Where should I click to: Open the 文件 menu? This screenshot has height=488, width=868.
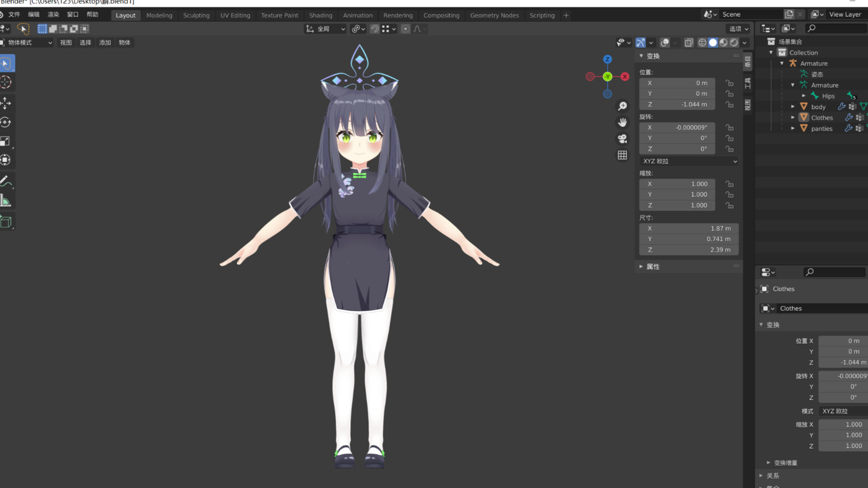coord(14,15)
